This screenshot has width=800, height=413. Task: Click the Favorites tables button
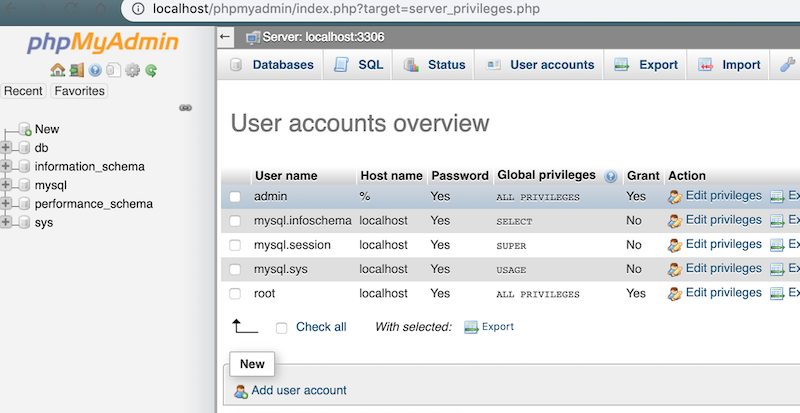tap(79, 91)
